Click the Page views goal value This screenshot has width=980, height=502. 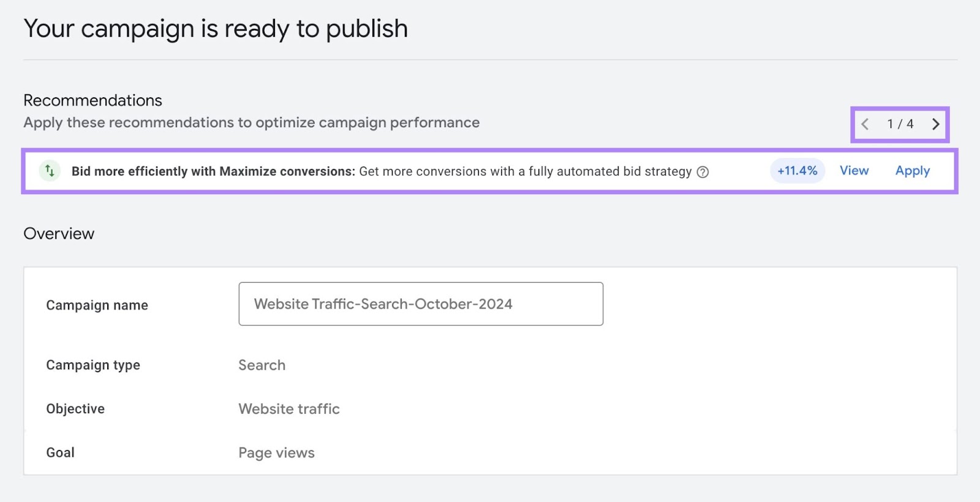[x=276, y=452]
